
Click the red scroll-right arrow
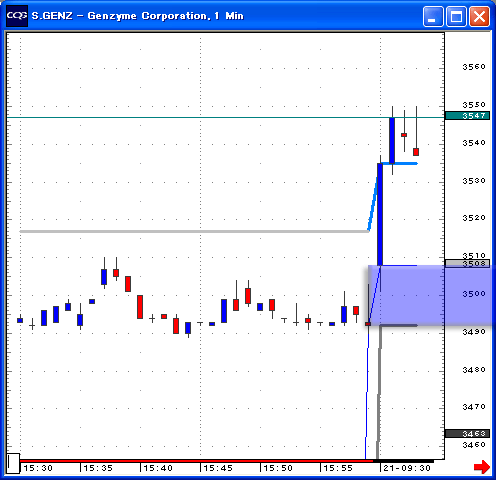point(482,467)
